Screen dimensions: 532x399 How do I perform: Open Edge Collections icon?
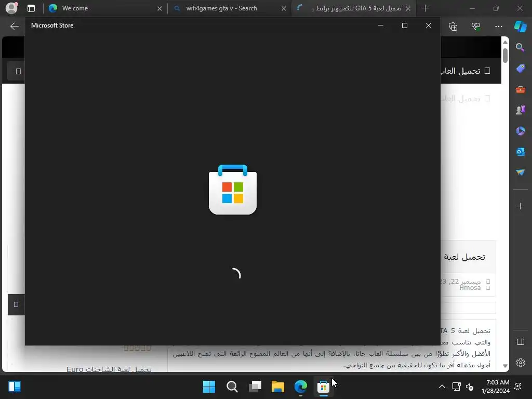pyautogui.click(x=453, y=26)
